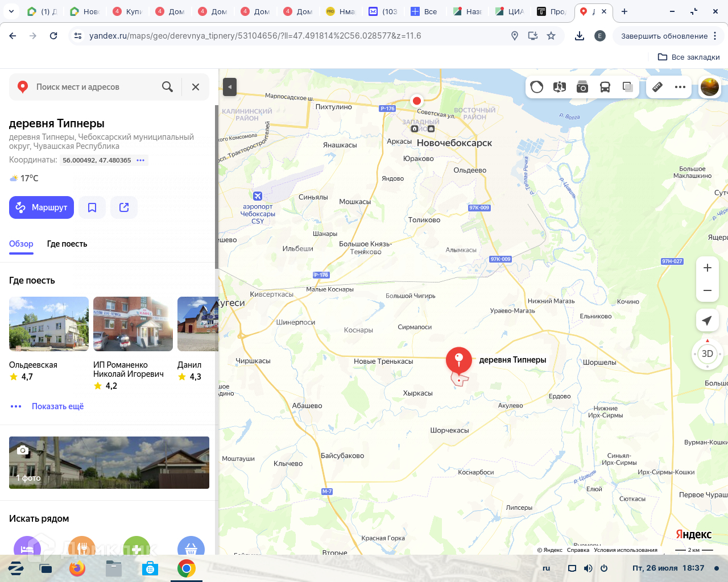Search nearby shops (basket icon)
Viewport: 728px width, 582px height.
tap(191, 546)
